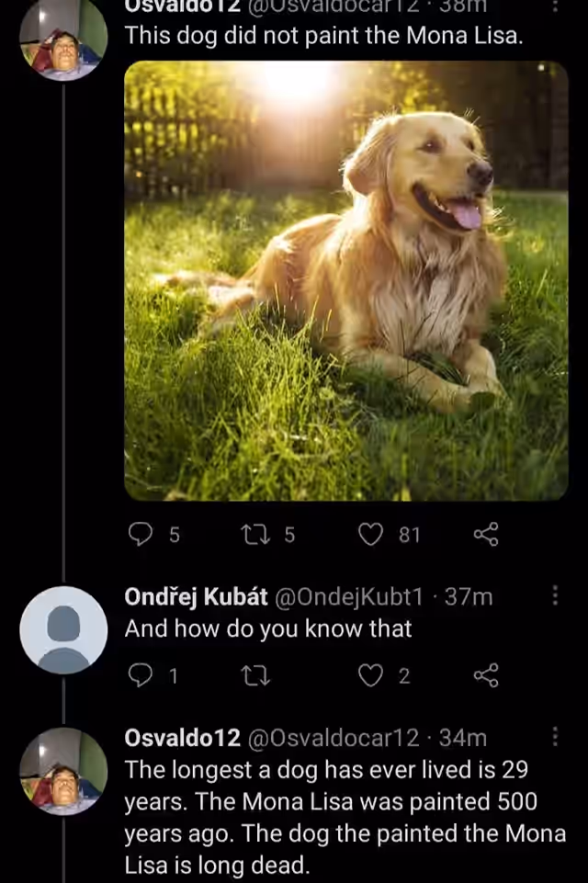Open the tweet text 'And how do you know that'

pyautogui.click(x=268, y=628)
